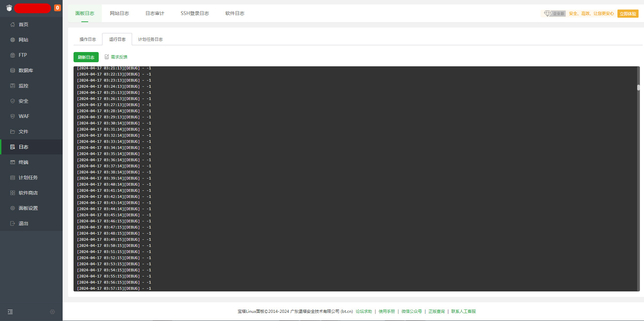The height and width of the screenshot is (321, 644).
Task: Open the 微信公众号 footer link
Action: 412,311
